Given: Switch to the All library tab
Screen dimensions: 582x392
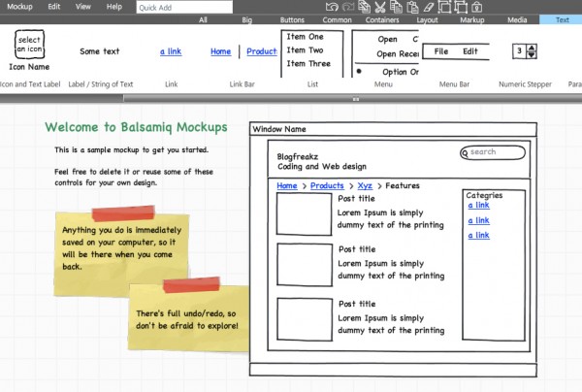Looking at the screenshot, I should pyautogui.click(x=203, y=19).
